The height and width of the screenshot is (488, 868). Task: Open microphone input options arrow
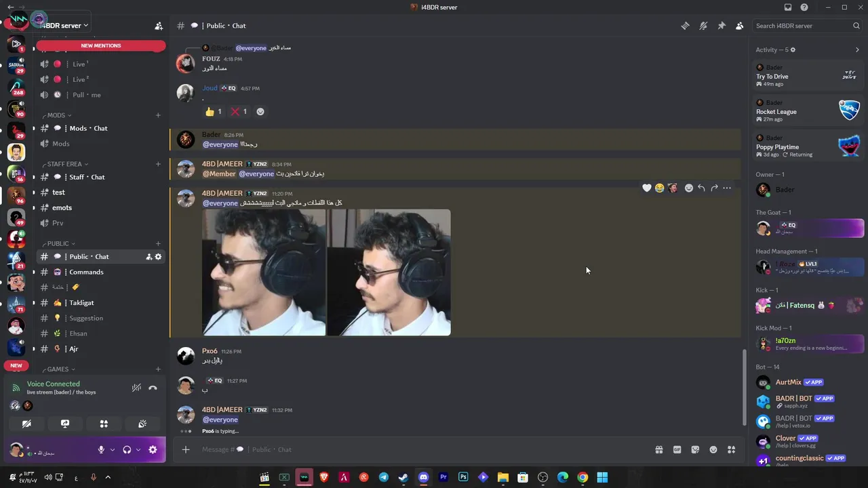113,449
